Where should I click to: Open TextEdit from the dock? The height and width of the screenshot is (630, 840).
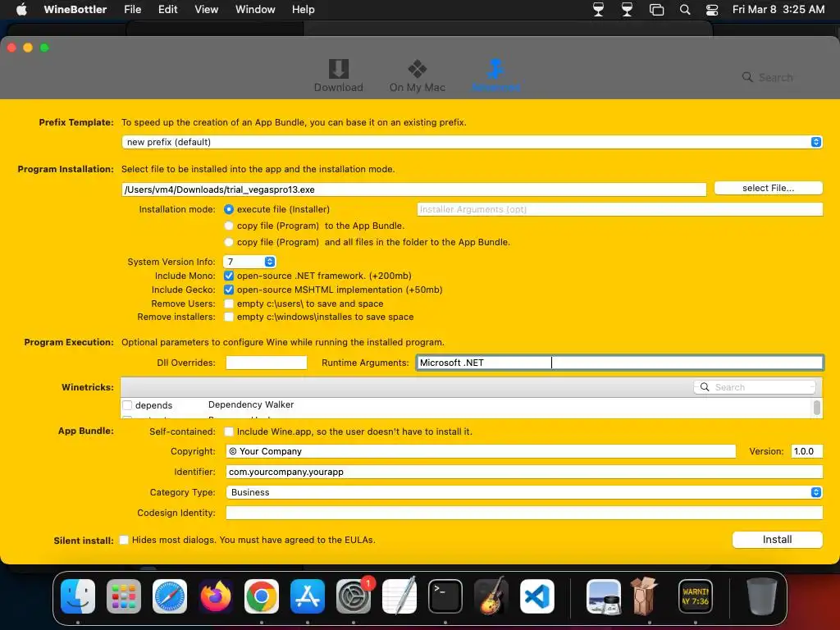click(x=399, y=596)
